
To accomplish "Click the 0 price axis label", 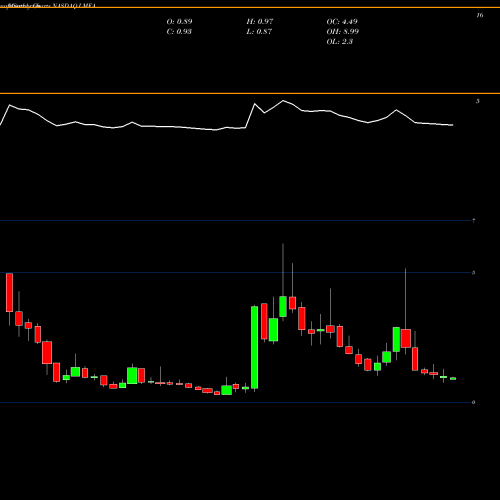I will (x=474, y=402).
